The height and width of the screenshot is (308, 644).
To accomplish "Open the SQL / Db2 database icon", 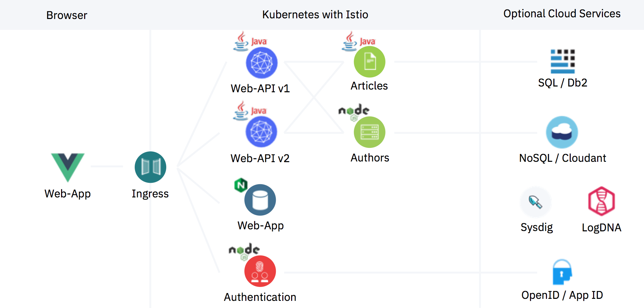I will (563, 61).
